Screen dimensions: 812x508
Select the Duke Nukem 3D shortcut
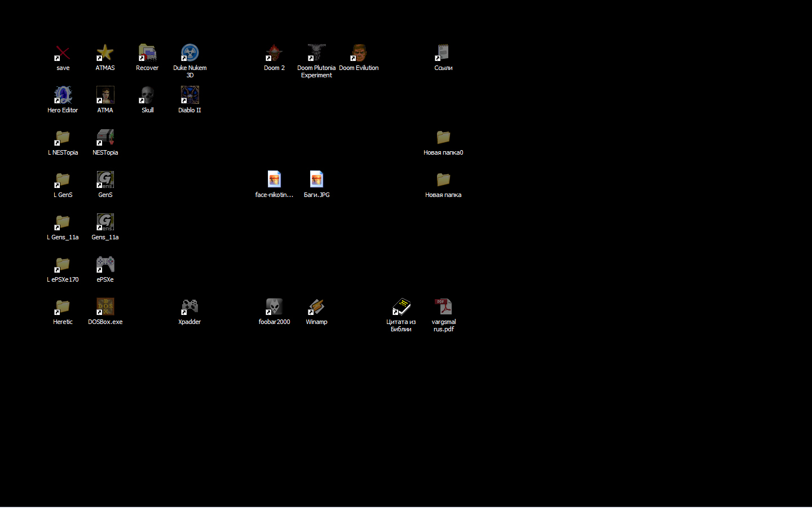189,54
